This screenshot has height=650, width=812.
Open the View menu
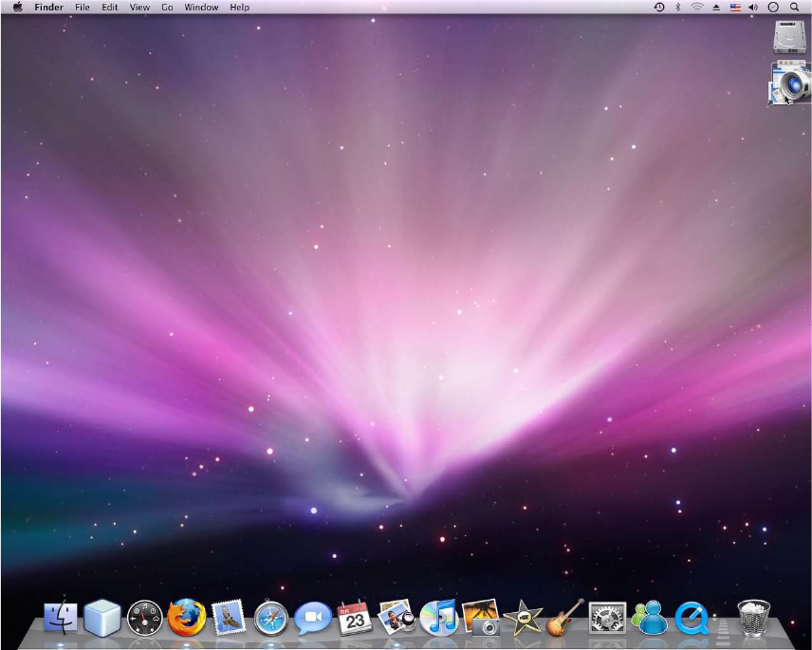(x=139, y=8)
